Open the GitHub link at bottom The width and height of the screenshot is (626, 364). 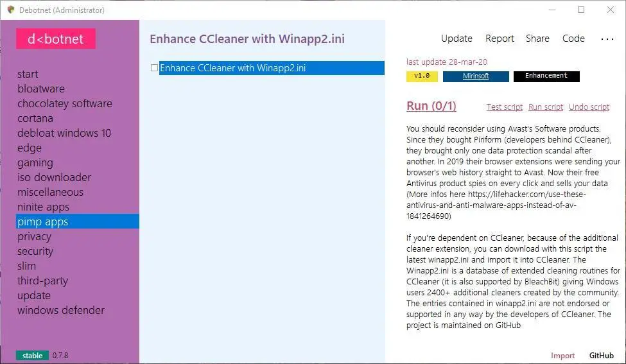tap(601, 356)
